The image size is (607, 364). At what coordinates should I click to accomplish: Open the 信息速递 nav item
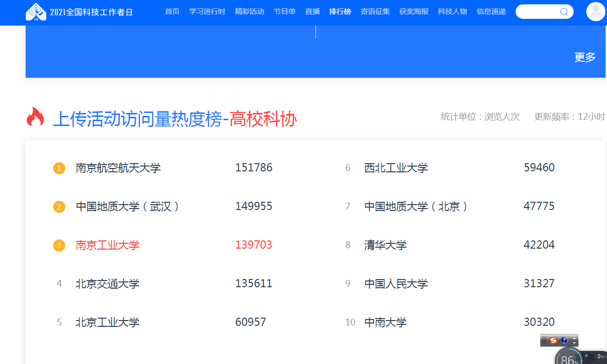(491, 12)
